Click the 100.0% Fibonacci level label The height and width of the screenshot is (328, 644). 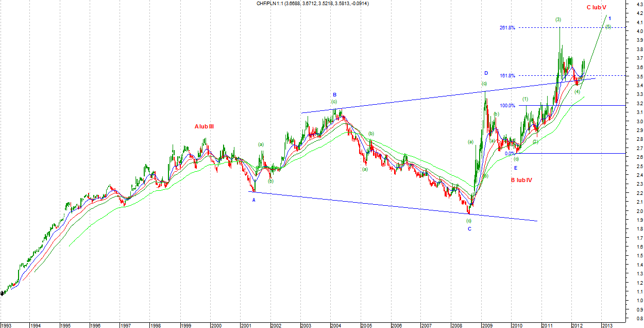pyautogui.click(x=507, y=106)
